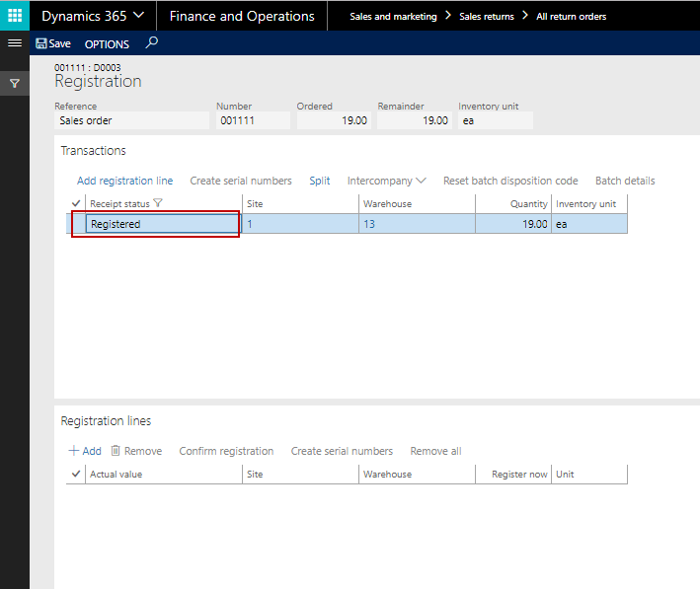Go to Sales and marketing breadcrumb
The width and height of the screenshot is (700, 589).
[393, 17]
